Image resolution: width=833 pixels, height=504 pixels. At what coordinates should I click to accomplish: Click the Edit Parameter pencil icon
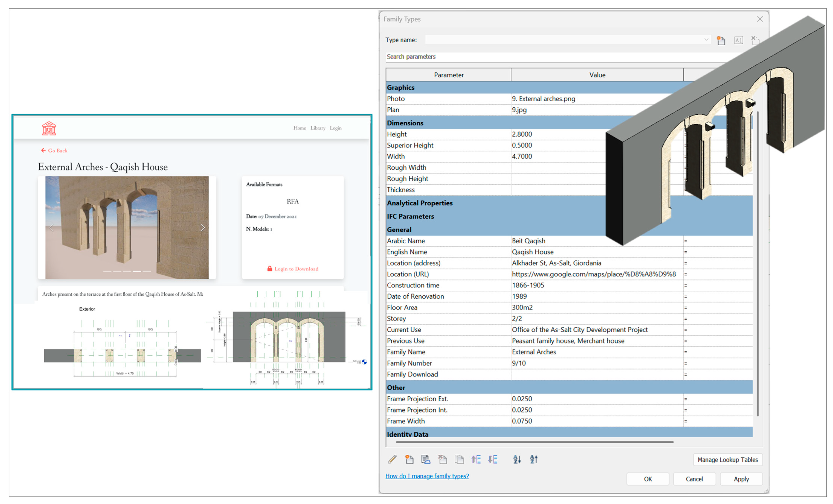[x=392, y=459]
